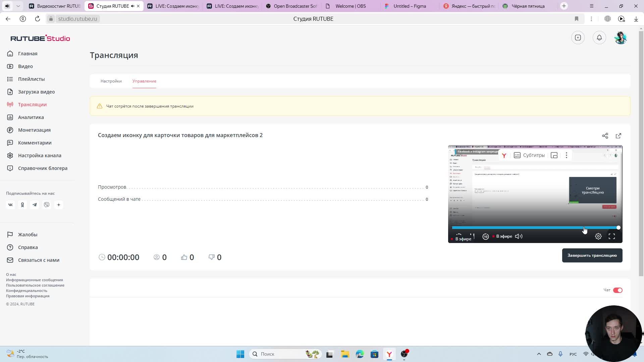Open three-dot menu on player overlay
The width and height of the screenshot is (644, 362).
[x=567, y=155]
